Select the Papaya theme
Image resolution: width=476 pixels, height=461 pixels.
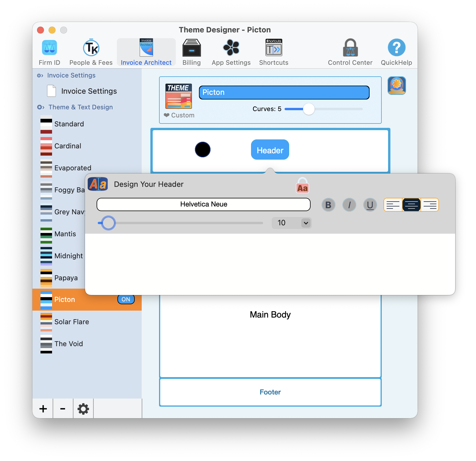tap(66, 278)
